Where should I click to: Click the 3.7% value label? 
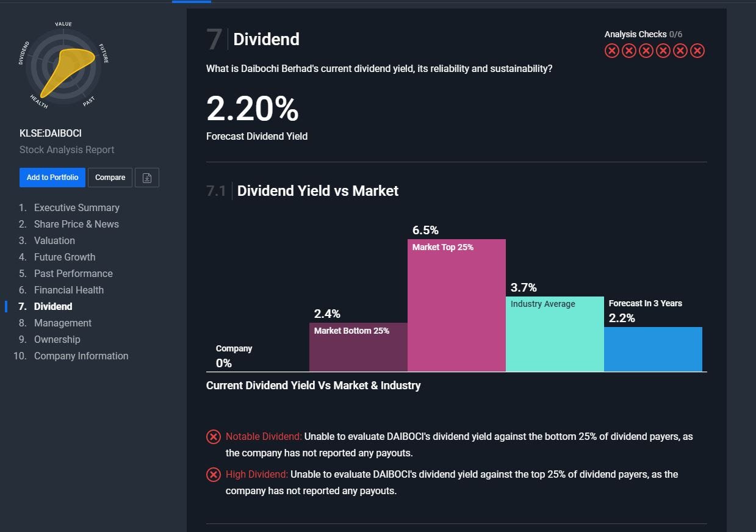pyautogui.click(x=524, y=287)
